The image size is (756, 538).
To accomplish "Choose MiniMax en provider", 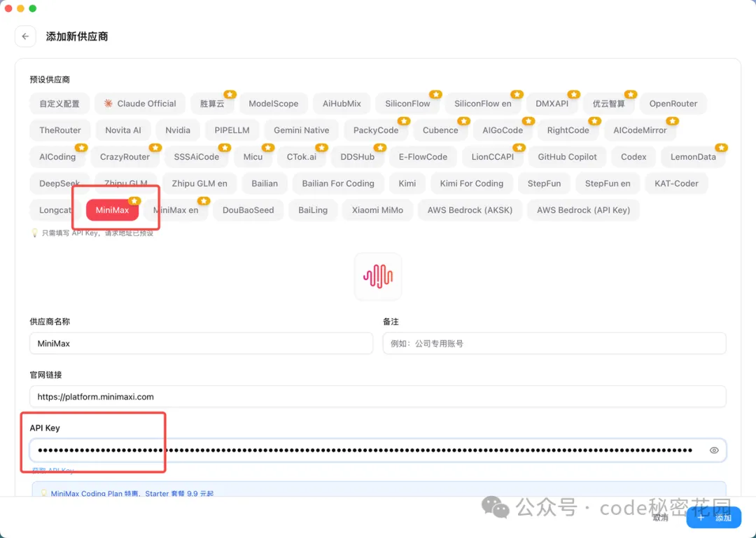I will tap(176, 210).
